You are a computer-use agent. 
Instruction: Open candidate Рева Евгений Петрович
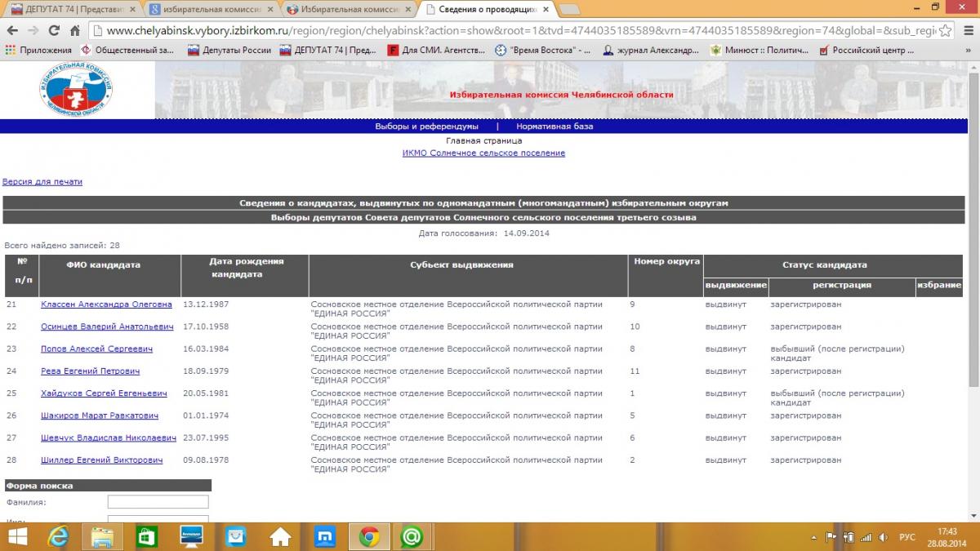[90, 371]
